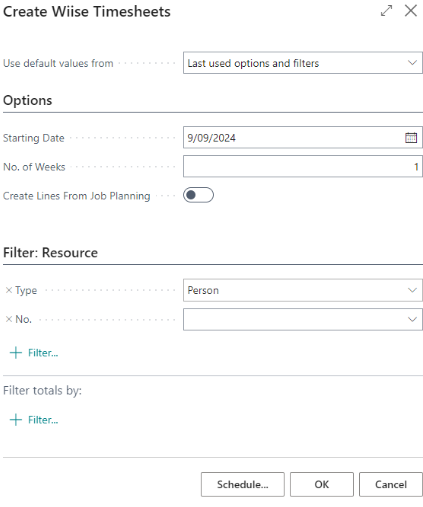This screenshot has width=423, height=507.
Task: Remove the Type filter with its X icon
Action: pyautogui.click(x=9, y=290)
